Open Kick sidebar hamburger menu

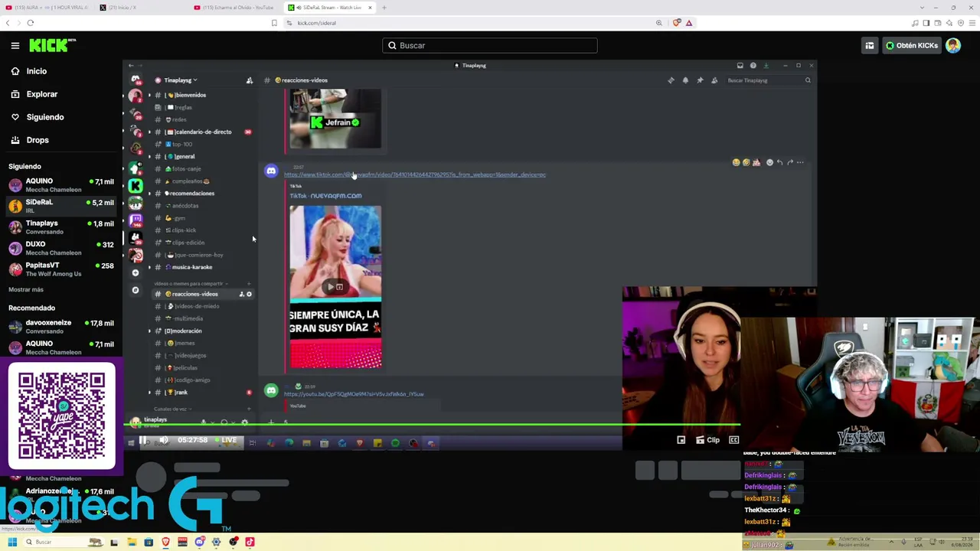pos(15,46)
